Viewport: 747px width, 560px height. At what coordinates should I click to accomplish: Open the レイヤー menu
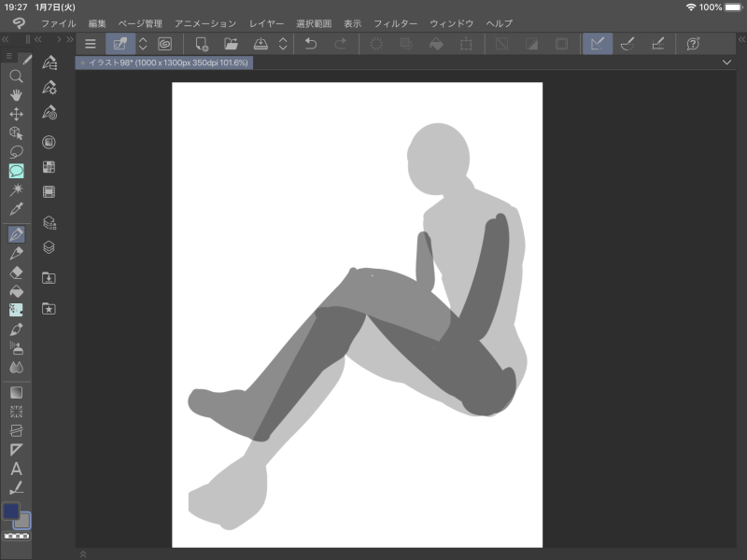click(x=267, y=22)
